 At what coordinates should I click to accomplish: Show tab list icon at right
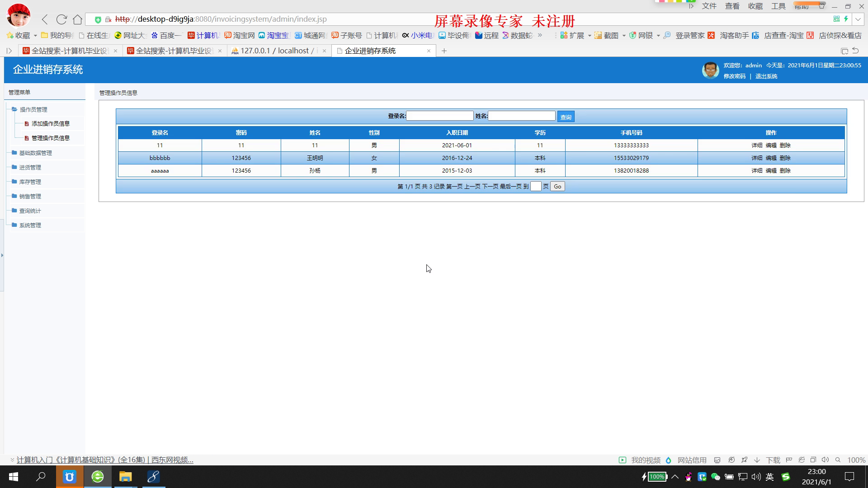coord(844,51)
